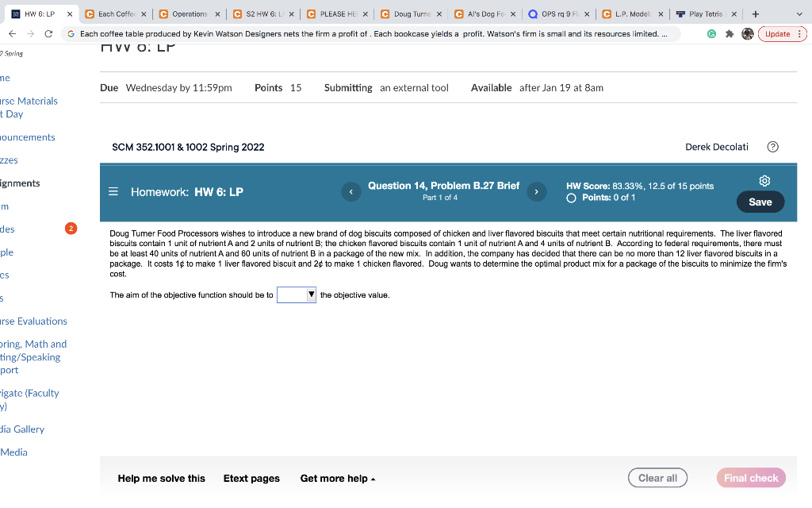Click Help me solve this
This screenshot has height=508, width=812.
(161, 479)
